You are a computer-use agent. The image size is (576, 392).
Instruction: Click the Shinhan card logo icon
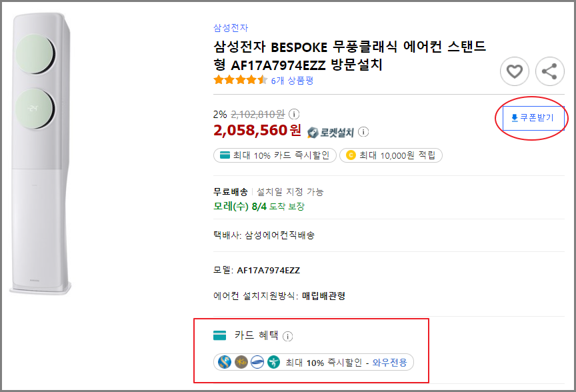click(x=225, y=362)
